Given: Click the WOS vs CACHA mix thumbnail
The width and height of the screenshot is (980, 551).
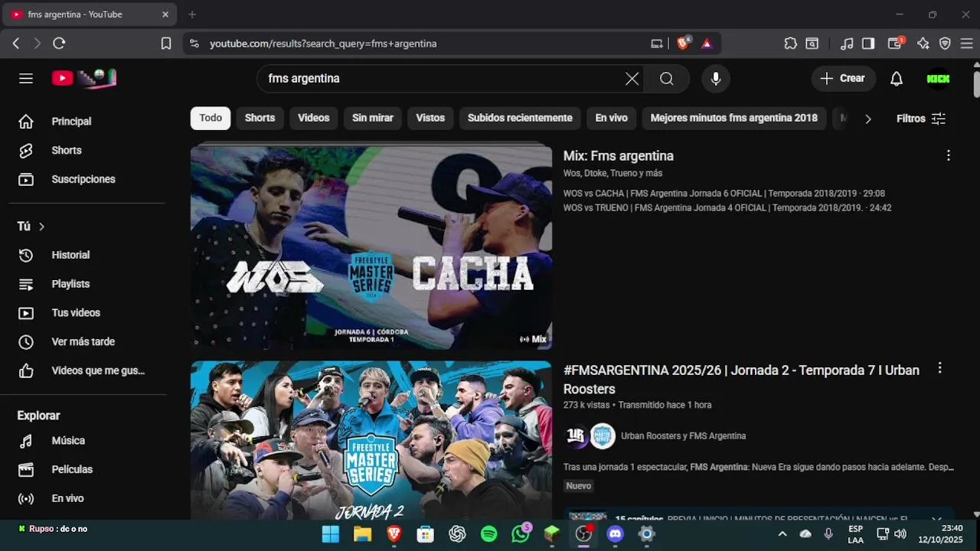Looking at the screenshot, I should [371, 248].
